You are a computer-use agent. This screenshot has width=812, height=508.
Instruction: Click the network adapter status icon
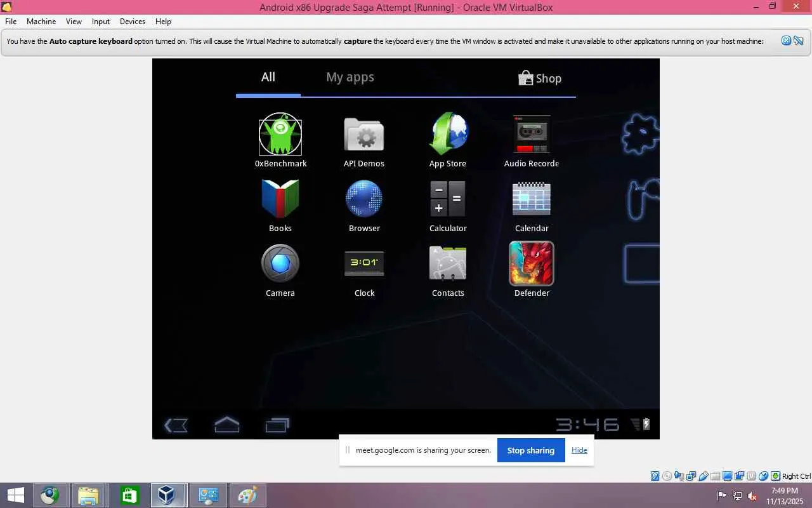[692, 476]
